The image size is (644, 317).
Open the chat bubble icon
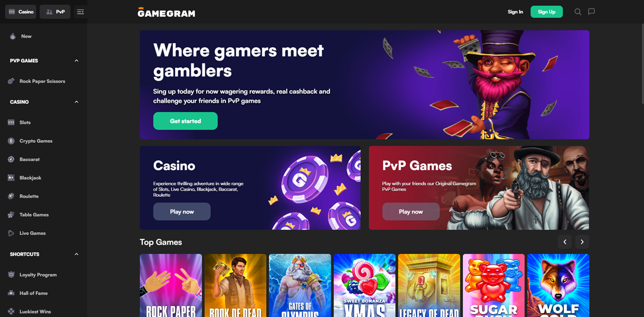pos(592,12)
